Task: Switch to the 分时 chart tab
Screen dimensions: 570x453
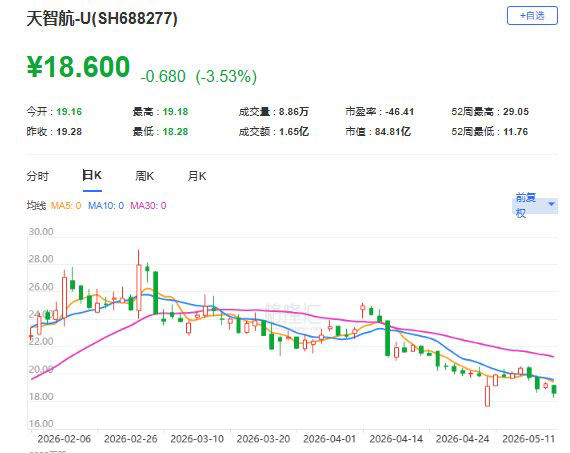Action: (37, 176)
